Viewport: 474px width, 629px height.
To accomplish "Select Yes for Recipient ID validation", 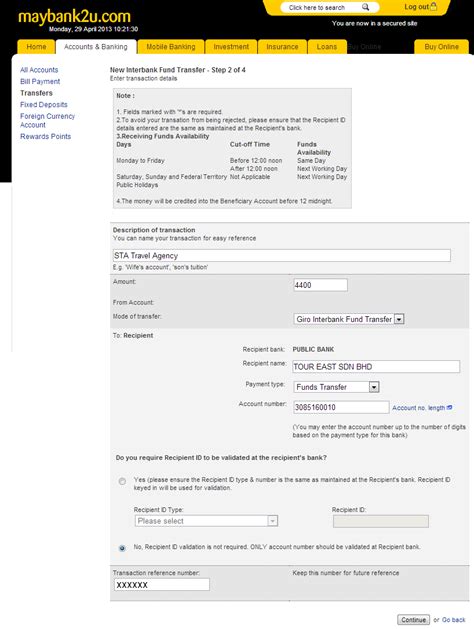I will coord(122,481).
